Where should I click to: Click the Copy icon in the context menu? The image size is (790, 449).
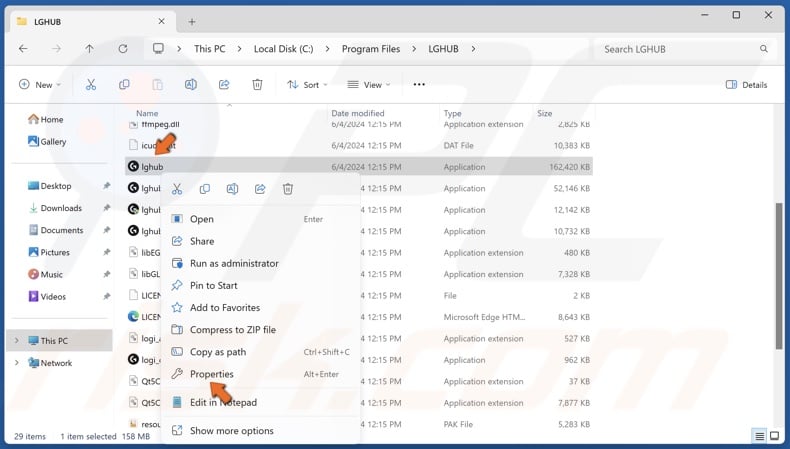[205, 189]
